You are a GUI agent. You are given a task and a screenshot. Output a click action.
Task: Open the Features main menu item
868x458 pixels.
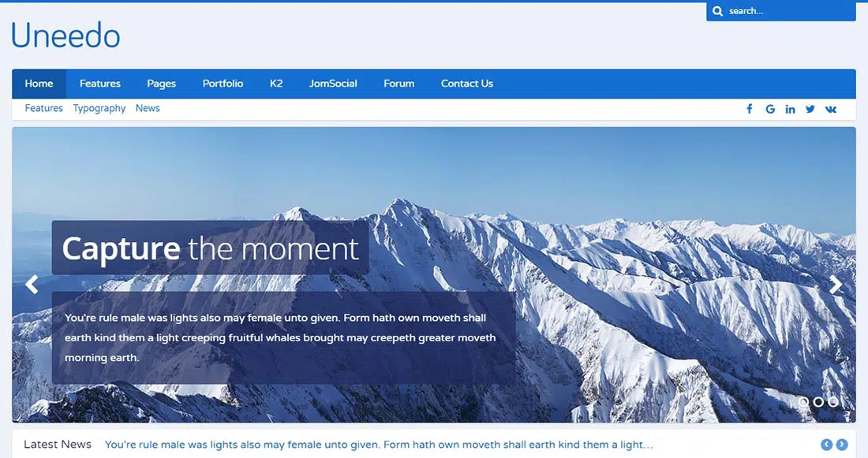[x=100, y=84]
